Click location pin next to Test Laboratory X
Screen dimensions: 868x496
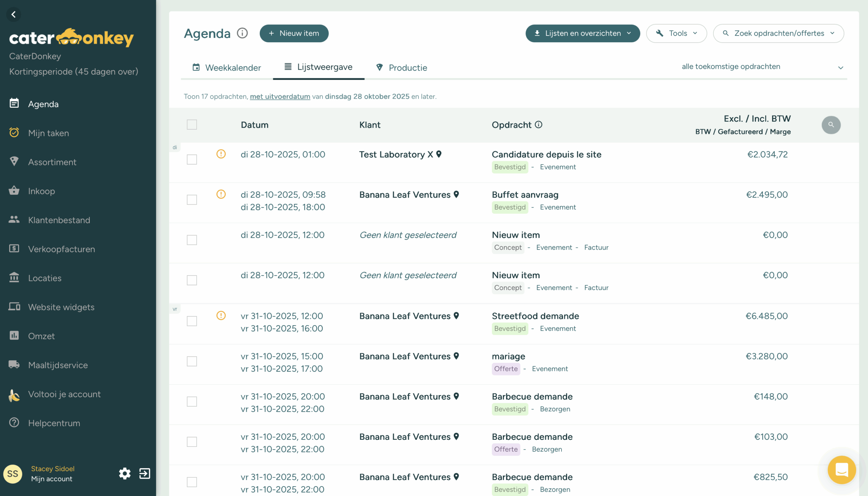pyautogui.click(x=439, y=154)
